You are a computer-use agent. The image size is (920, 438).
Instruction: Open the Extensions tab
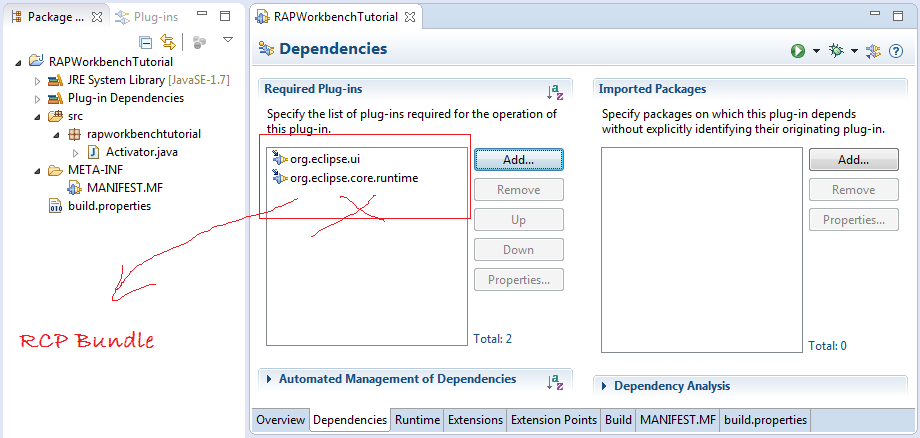(x=475, y=420)
